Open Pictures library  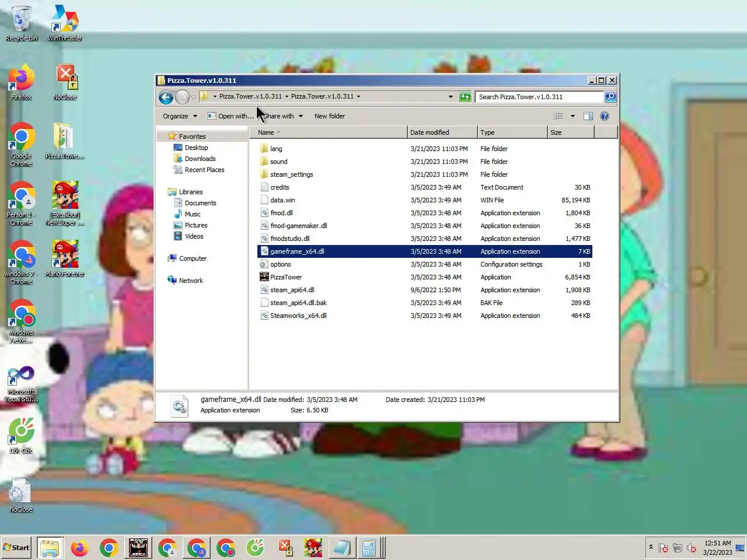[196, 225]
